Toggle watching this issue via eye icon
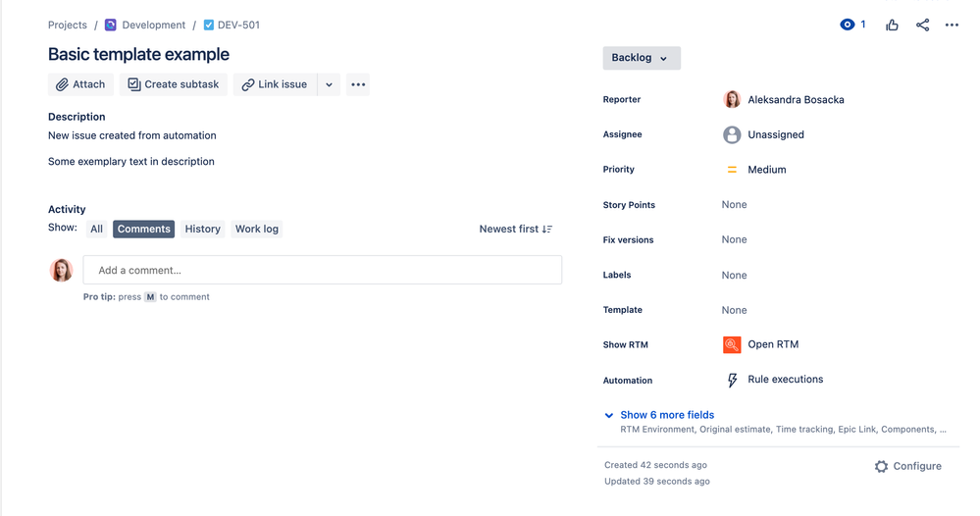 point(847,25)
